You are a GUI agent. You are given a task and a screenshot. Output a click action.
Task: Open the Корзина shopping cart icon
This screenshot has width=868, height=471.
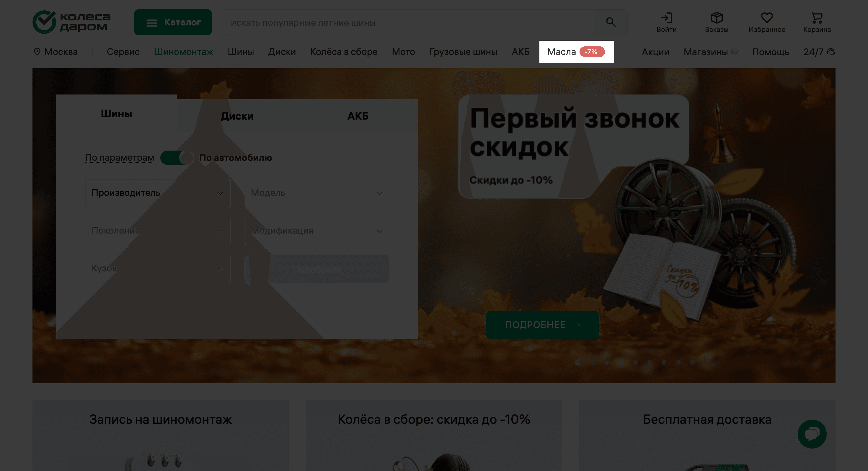(x=817, y=18)
